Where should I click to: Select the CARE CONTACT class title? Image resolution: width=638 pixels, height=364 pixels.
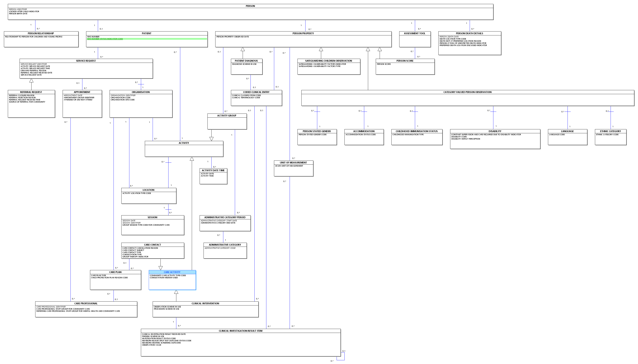[152, 245]
